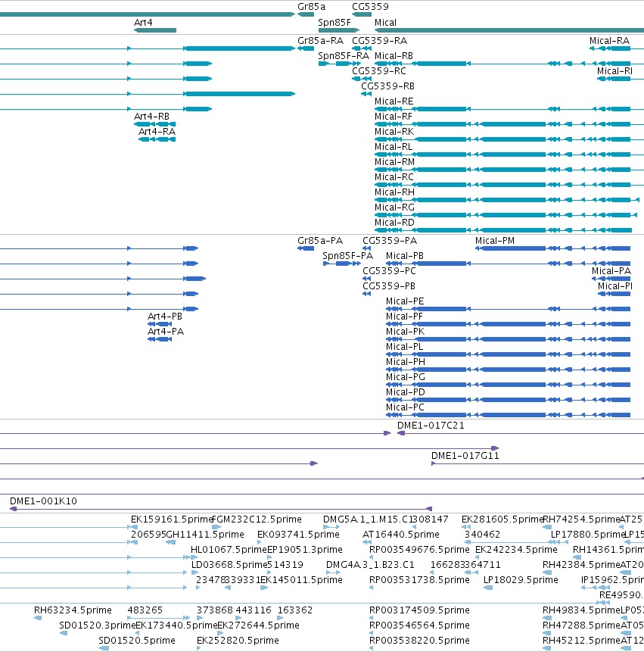Image resolution: width=644 pixels, height=652 pixels.
Task: Click the EK145011.5prime EST label
Action: (302, 580)
